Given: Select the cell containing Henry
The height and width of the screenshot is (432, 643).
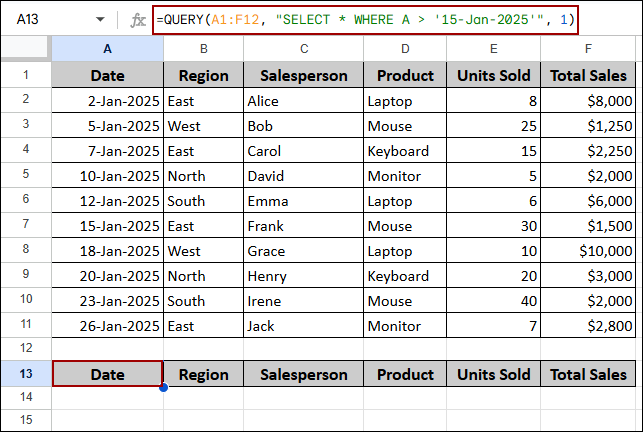Looking at the screenshot, I should click(x=303, y=276).
